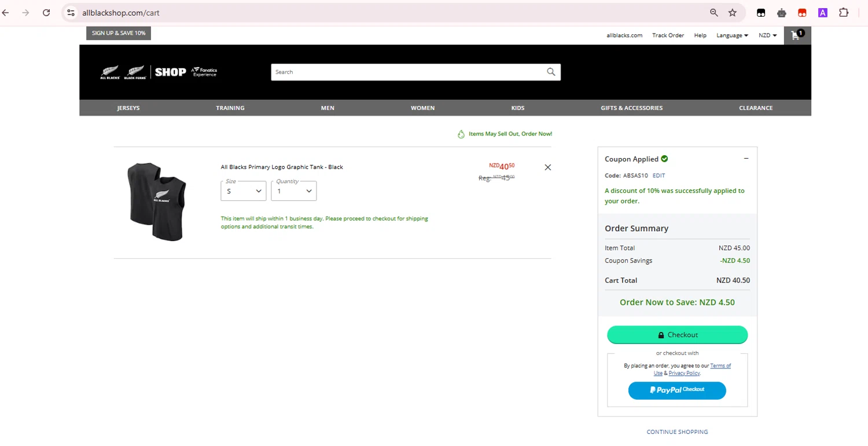
Task: Click the search magnifier icon
Action: [x=551, y=72]
